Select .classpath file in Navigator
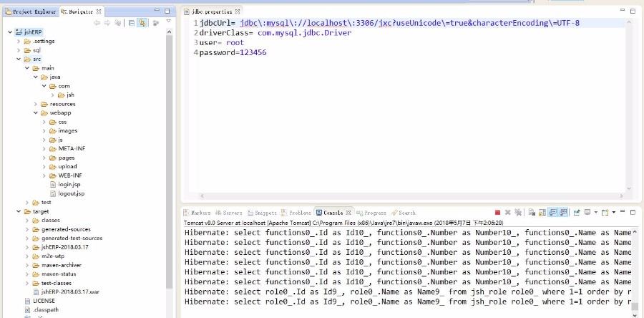The height and width of the screenshot is (318, 644). [x=41, y=310]
